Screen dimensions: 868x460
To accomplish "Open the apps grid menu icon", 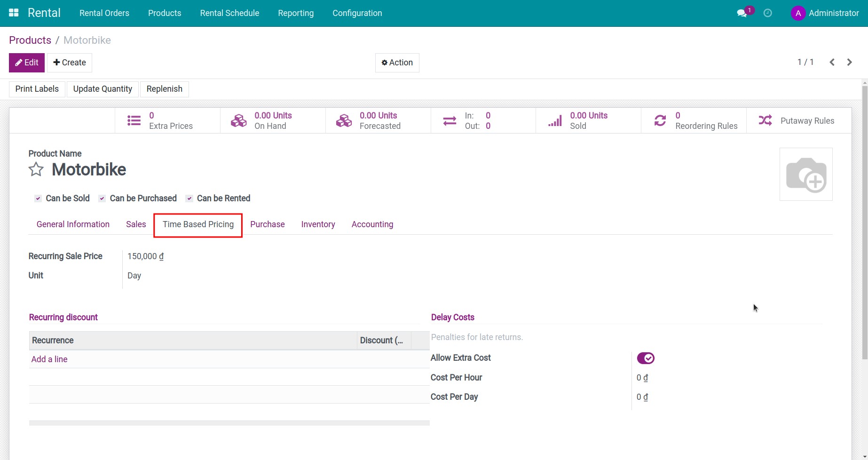I will coord(14,13).
